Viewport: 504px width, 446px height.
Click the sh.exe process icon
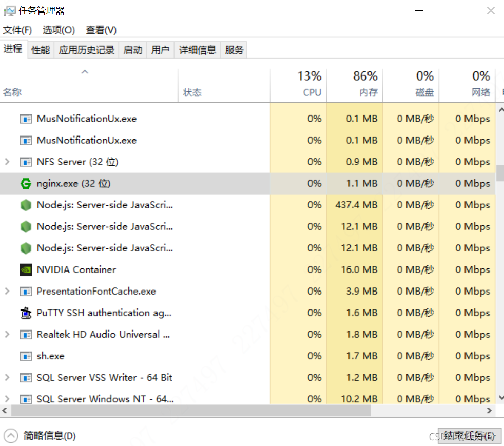(x=26, y=356)
